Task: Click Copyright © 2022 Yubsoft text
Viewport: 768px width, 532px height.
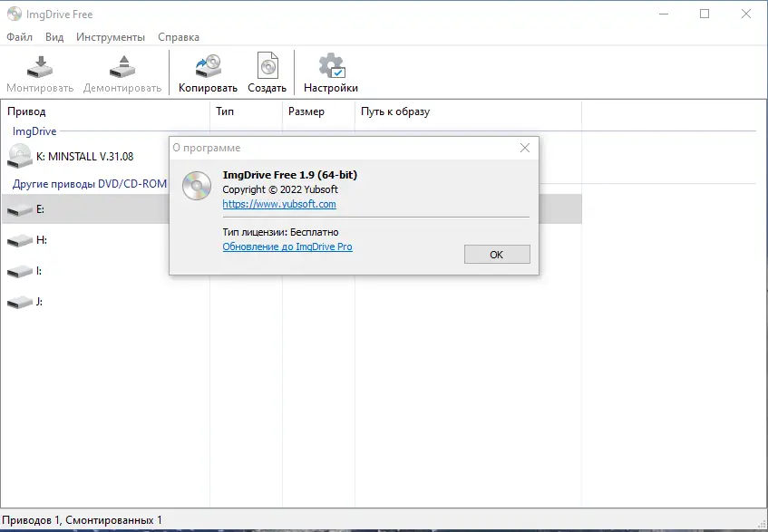Action: point(280,189)
